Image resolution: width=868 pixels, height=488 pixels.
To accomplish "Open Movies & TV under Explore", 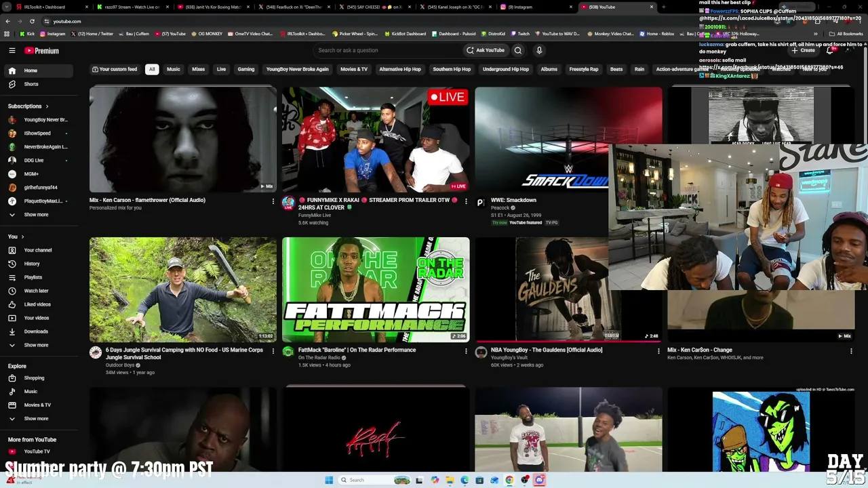I will coord(38,405).
